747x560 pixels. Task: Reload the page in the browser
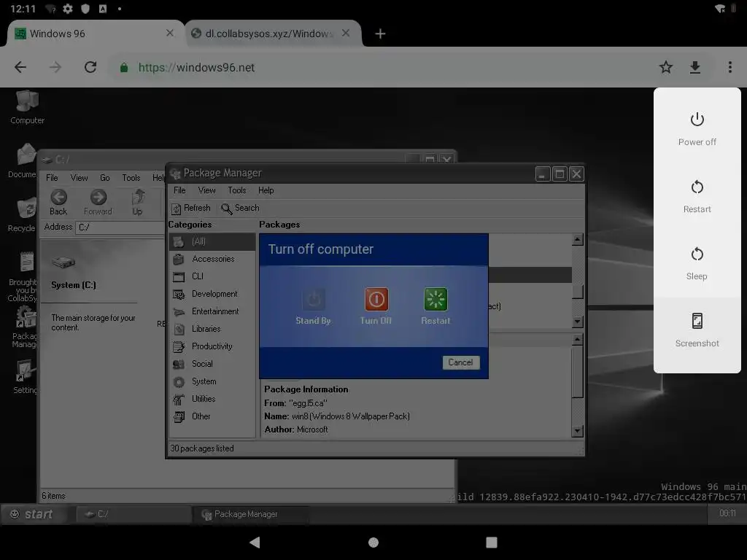(90, 67)
